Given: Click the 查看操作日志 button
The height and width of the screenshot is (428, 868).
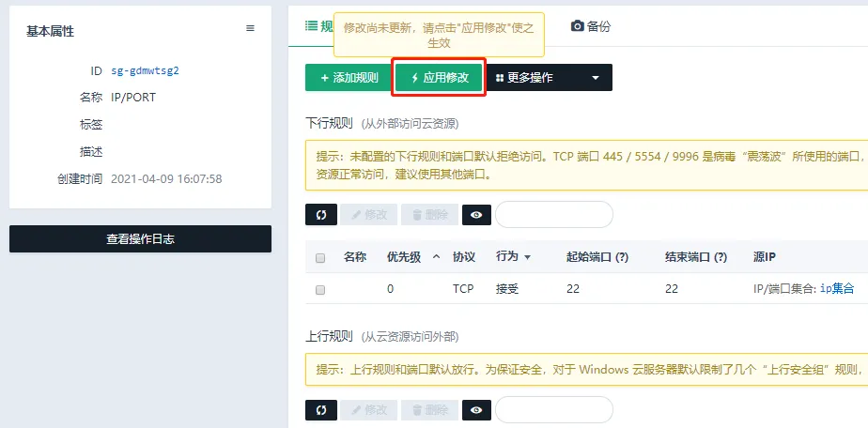Looking at the screenshot, I should (x=140, y=239).
